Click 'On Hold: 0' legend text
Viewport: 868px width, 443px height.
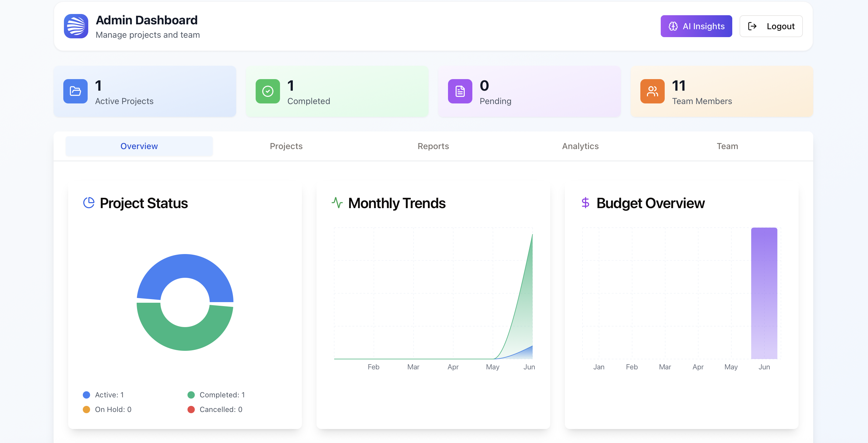113,409
